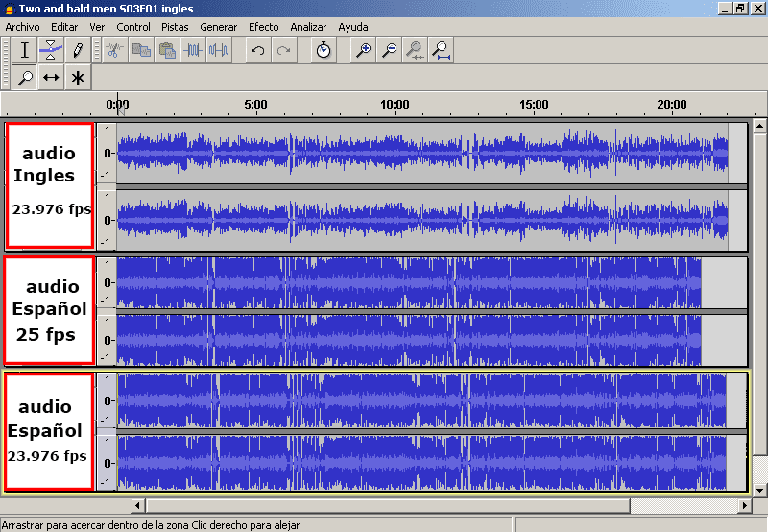The image size is (768, 532).
Task: Select the Multi-tool asterisk mode
Action: (78, 78)
